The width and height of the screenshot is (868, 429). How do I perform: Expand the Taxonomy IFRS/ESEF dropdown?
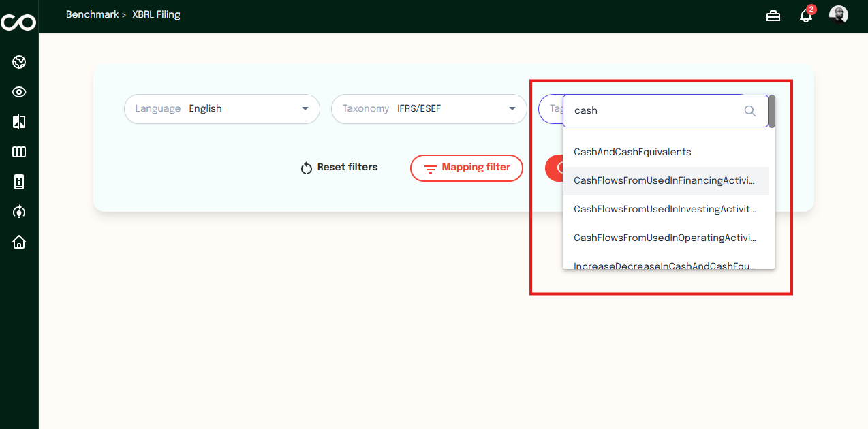pos(429,109)
